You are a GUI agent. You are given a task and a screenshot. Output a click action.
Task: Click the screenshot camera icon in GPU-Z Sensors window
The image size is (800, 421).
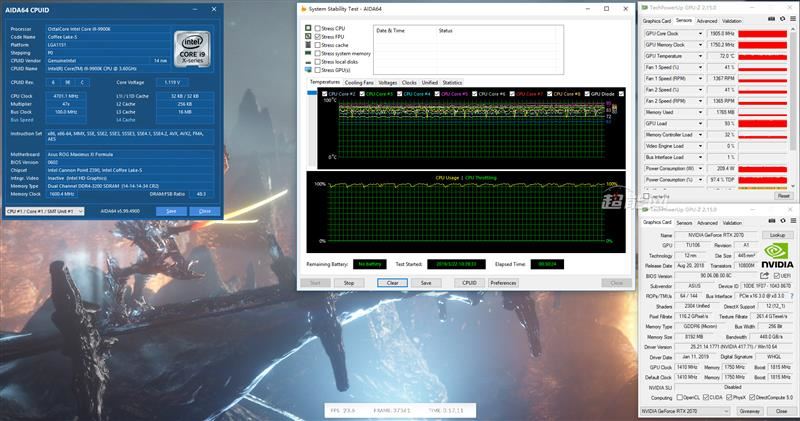pyautogui.click(x=771, y=19)
